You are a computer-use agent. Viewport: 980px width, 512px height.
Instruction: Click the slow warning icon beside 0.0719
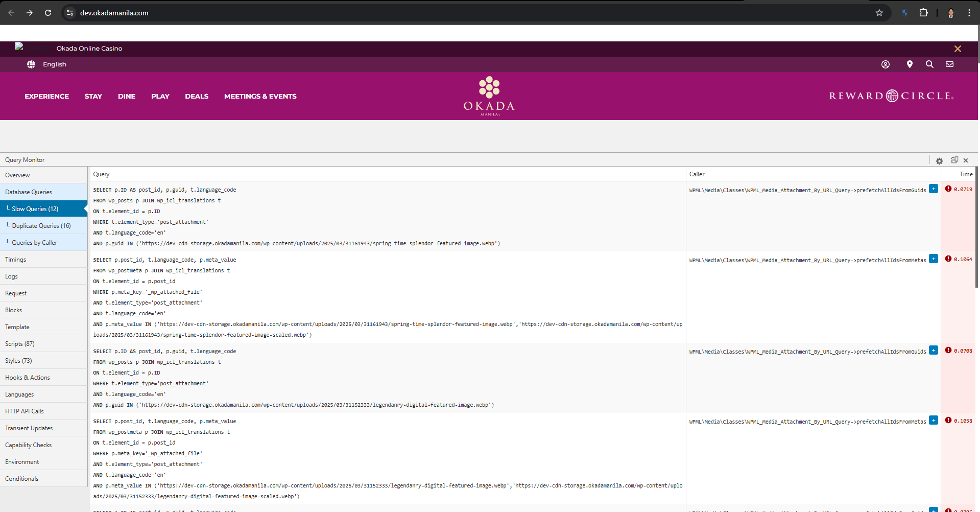pyautogui.click(x=948, y=189)
